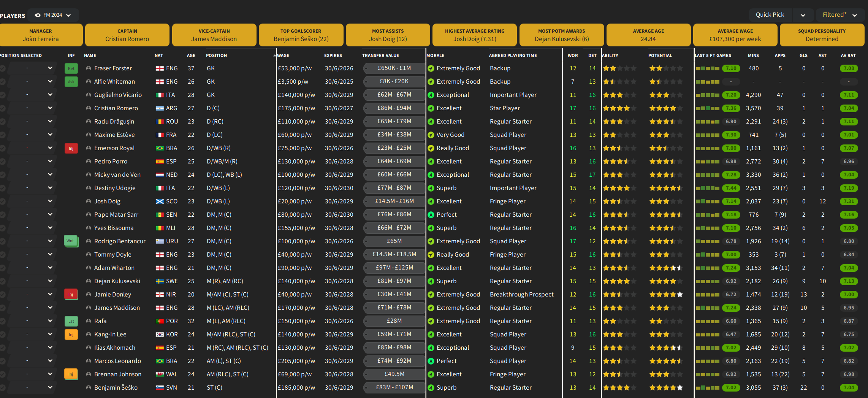Click the Uruguay flag for Rodrigo Bentancur
The width and height of the screenshot is (868, 398).
[160, 241]
